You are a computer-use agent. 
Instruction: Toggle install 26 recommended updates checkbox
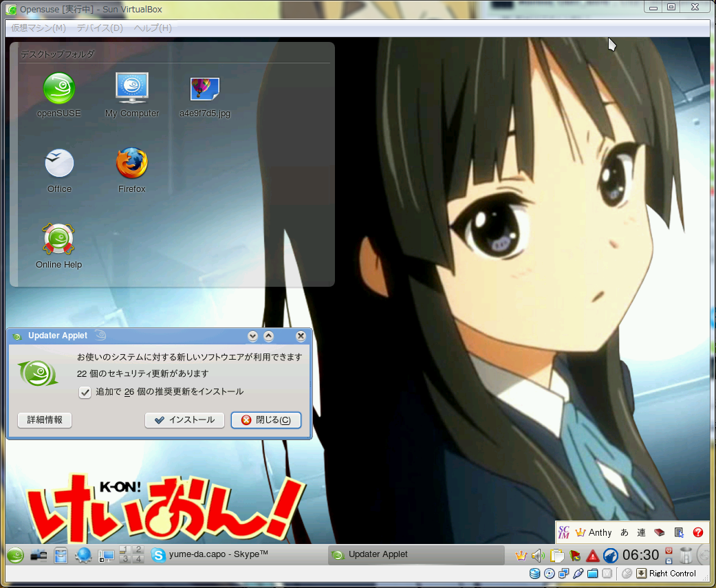(x=85, y=392)
